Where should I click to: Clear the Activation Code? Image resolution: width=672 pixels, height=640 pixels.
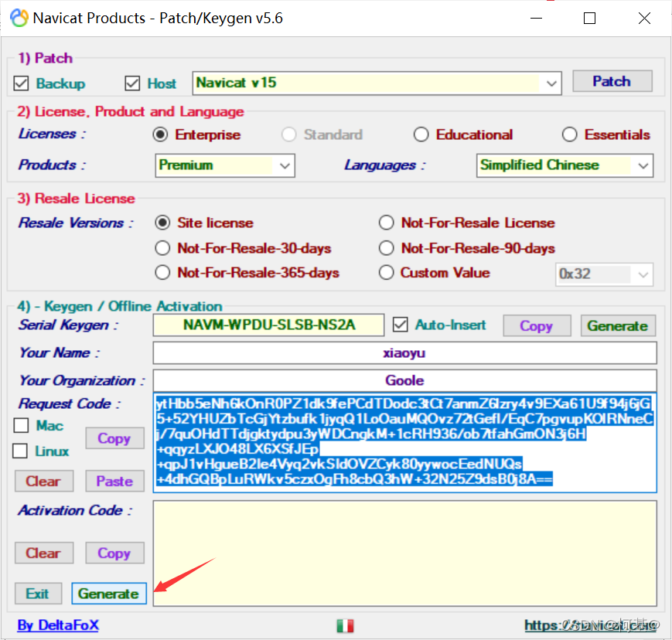(44, 553)
